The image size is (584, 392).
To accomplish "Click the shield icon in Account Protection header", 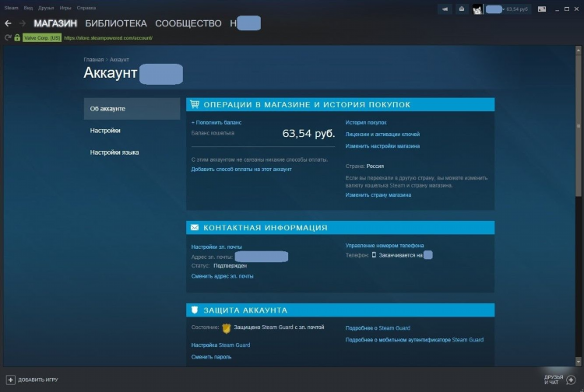I will click(195, 310).
